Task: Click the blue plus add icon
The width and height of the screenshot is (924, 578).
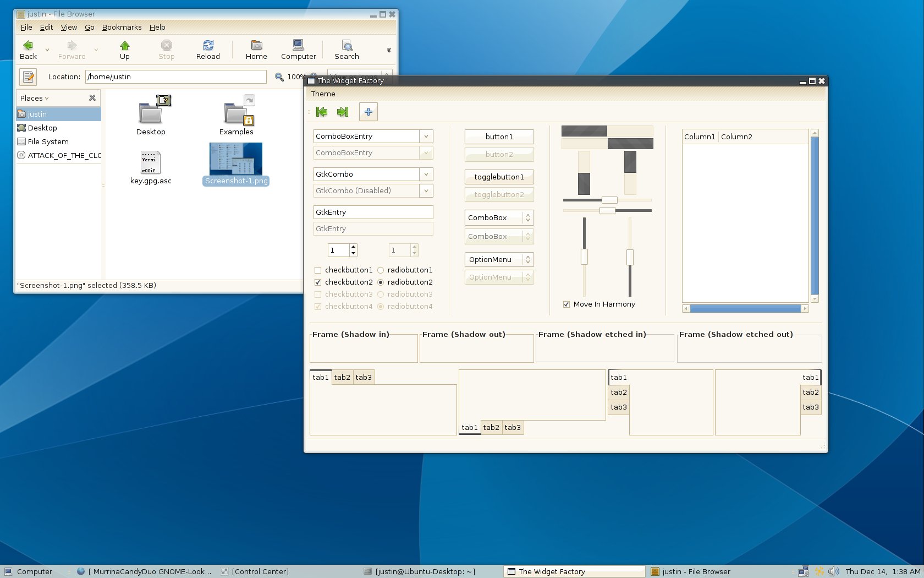Action: 369,112
